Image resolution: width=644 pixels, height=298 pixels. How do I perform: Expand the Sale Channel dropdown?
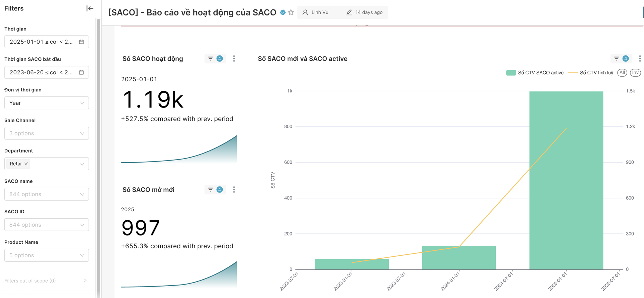point(47,133)
